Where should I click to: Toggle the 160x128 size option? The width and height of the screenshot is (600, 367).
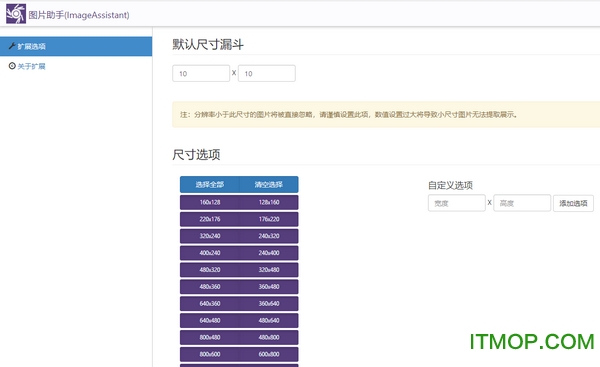[210, 202]
